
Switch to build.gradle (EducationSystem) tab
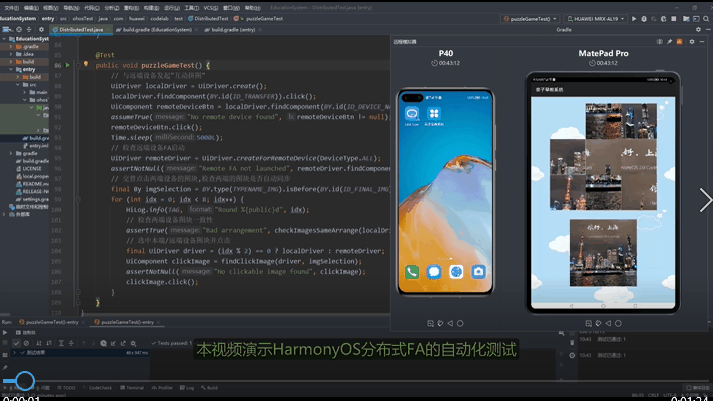tap(155, 30)
